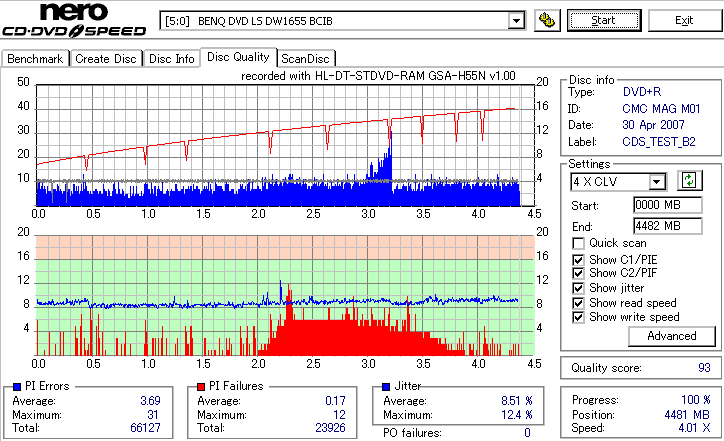
Task: Click the Progress value 100 %
Action: (696, 400)
